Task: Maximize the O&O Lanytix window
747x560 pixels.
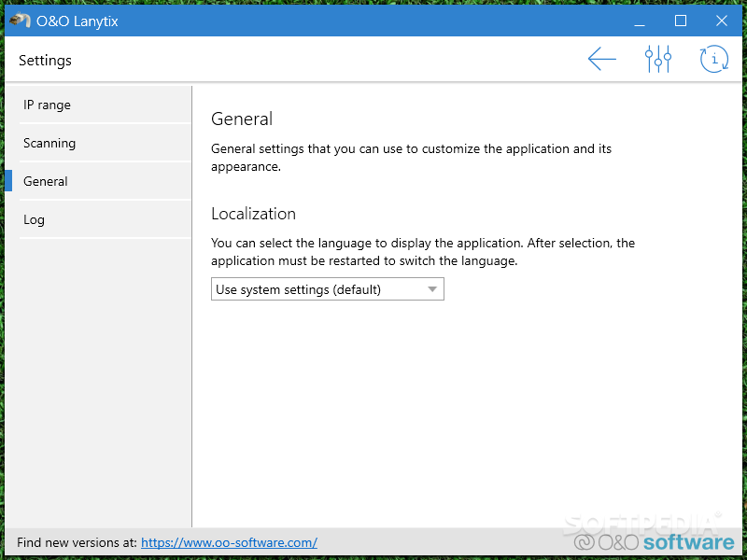Action: pos(681,21)
